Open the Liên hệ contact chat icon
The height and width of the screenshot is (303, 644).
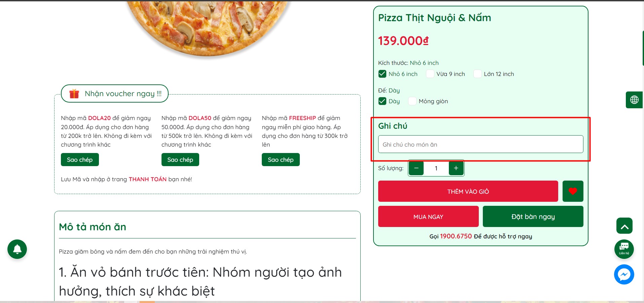[624, 249]
